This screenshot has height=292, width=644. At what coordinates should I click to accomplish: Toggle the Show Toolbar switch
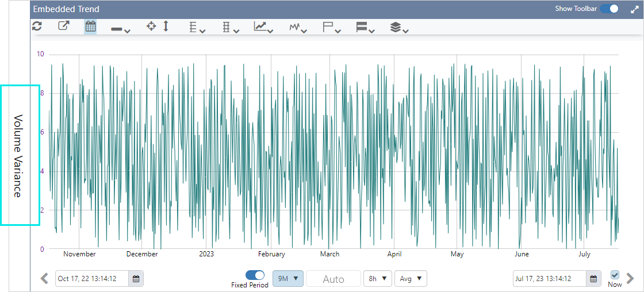click(609, 9)
